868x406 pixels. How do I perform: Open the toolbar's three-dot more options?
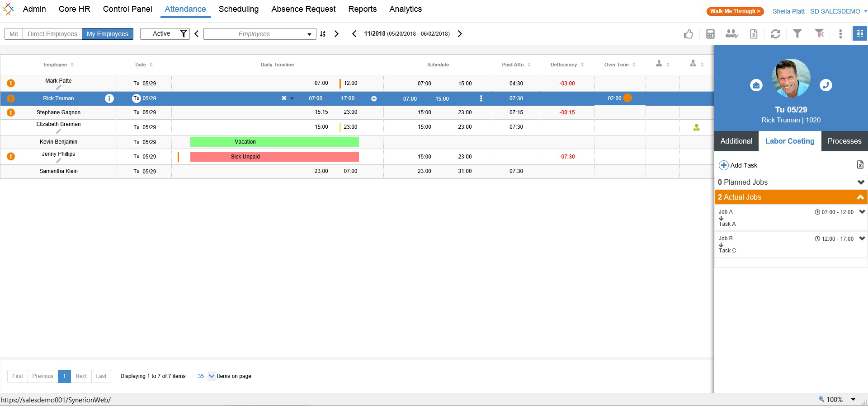click(x=840, y=34)
